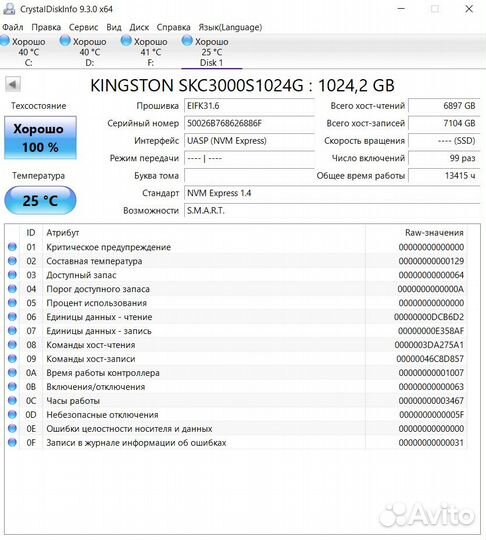Click the Возможности field S.M.A.R.T.
The width and height of the screenshot is (486, 540).
332,210
